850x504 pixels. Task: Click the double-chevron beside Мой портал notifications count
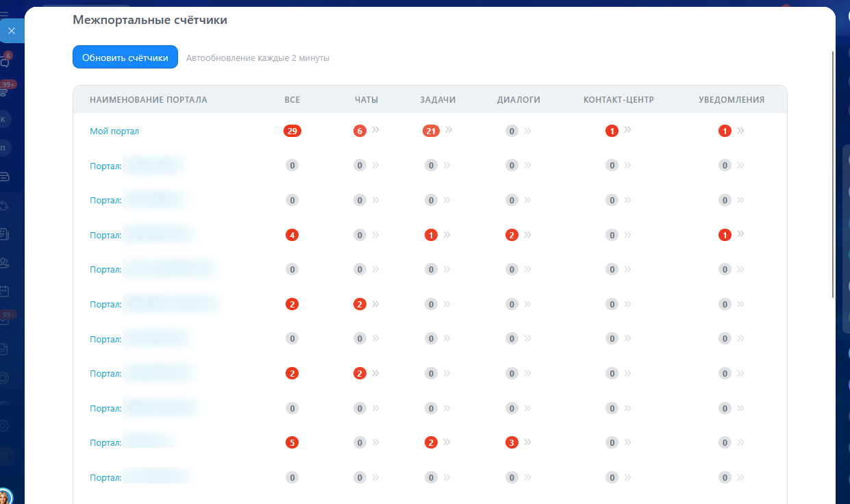(x=740, y=130)
